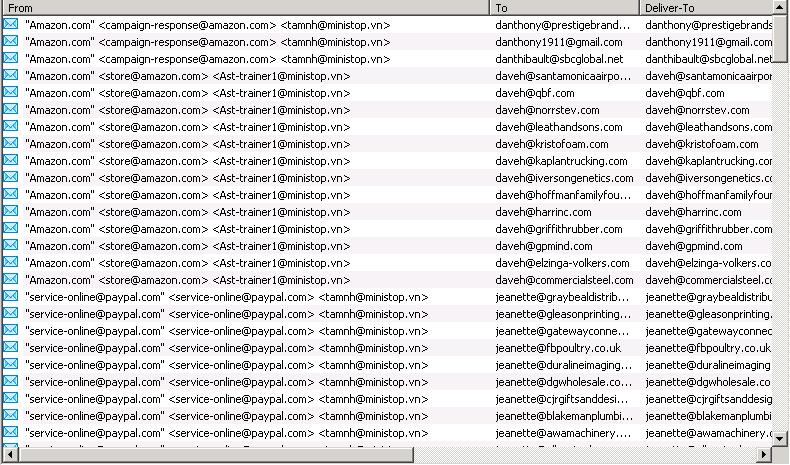This screenshot has width=790, height=465.
Task: Click the Deliver-To column header
Action: click(705, 8)
